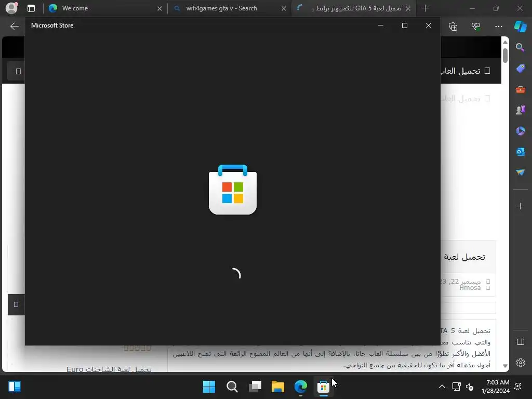Open the sidebar Shopping tag icon
Screen dimensions: 532x399
(x=520, y=69)
